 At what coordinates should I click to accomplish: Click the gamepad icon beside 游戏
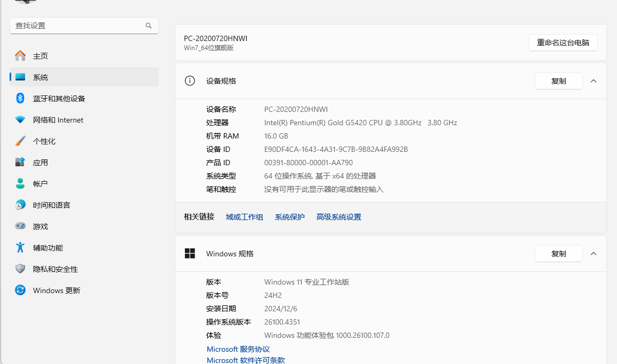click(20, 226)
